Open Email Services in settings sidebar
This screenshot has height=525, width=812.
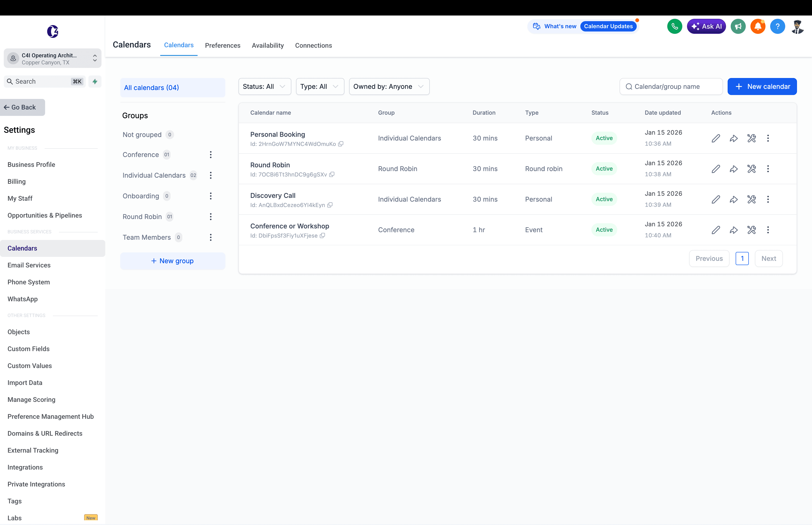(x=29, y=265)
